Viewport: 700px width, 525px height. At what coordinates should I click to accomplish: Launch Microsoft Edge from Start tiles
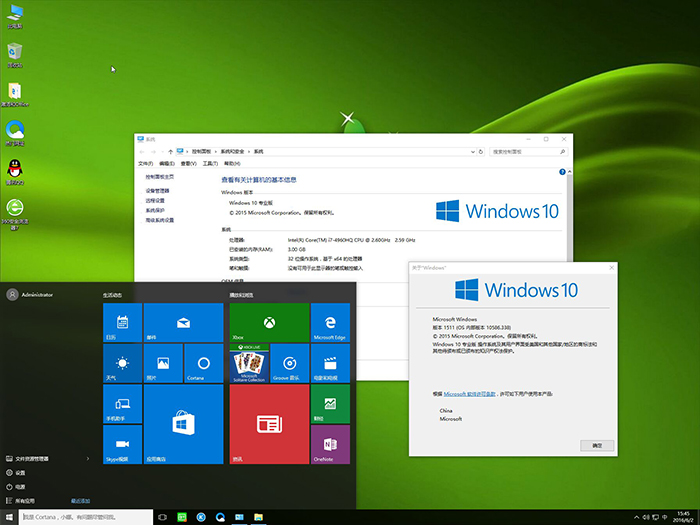[x=329, y=324]
